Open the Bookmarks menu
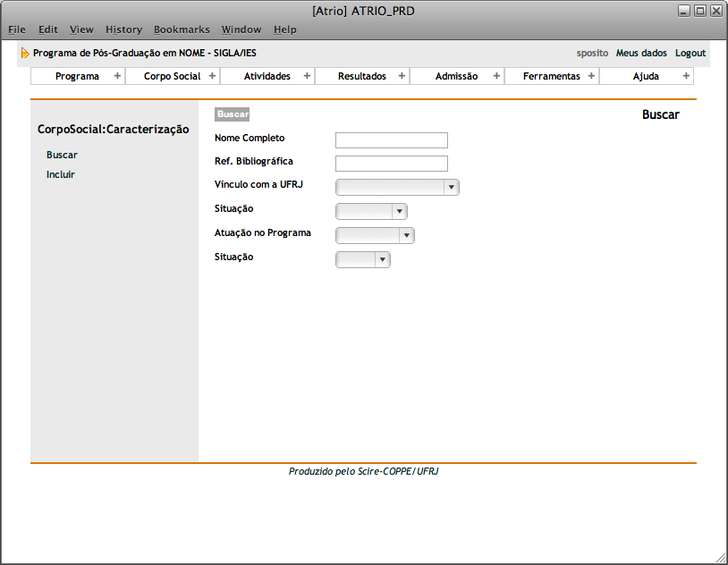728x565 pixels. (x=182, y=30)
